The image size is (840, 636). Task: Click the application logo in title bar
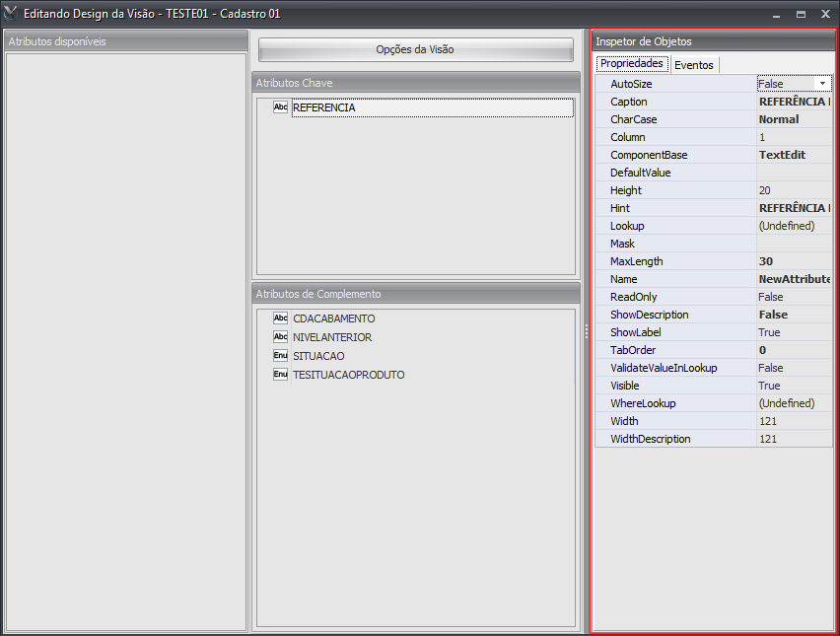[11, 14]
